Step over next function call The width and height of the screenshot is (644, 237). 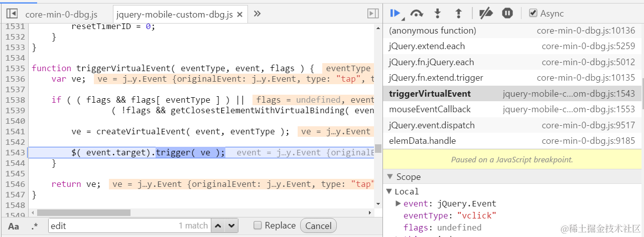[x=416, y=14]
